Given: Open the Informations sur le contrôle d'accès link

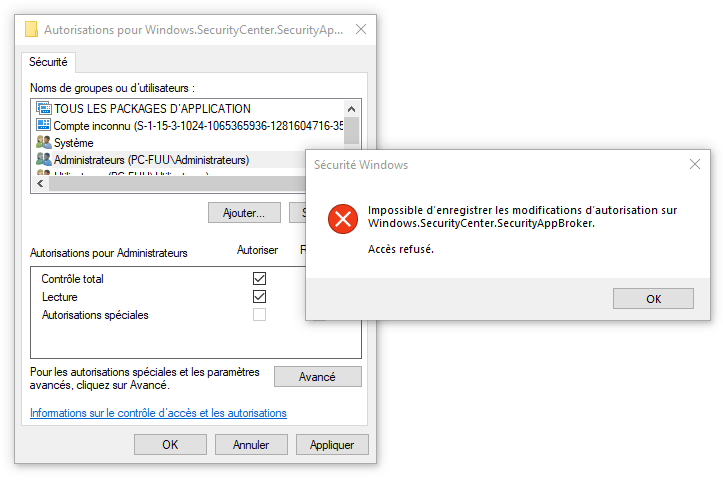Looking at the screenshot, I should click(158, 413).
